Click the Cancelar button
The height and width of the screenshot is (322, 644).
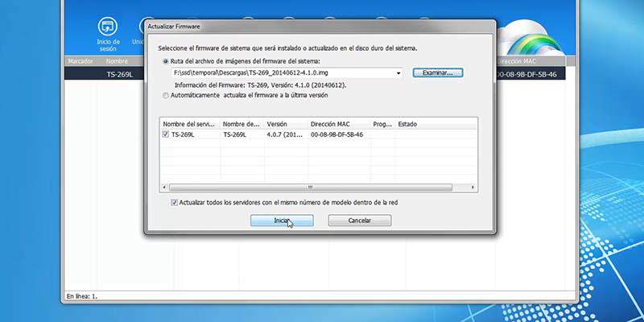[x=360, y=221]
